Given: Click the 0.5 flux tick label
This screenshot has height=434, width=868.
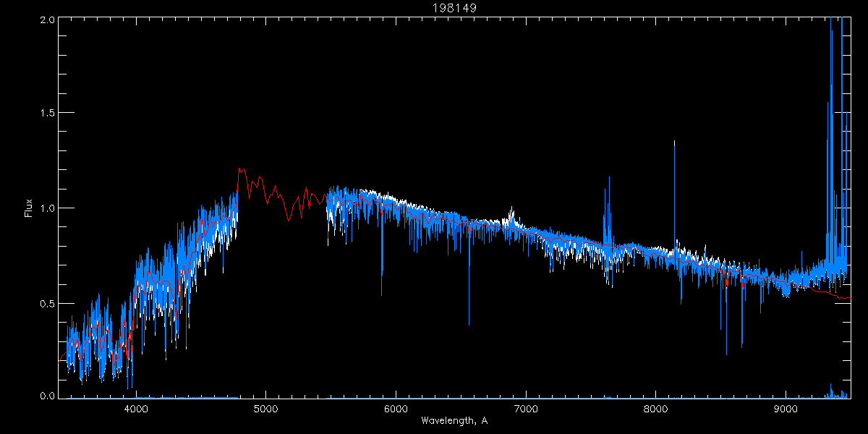Looking at the screenshot, I should [47, 303].
